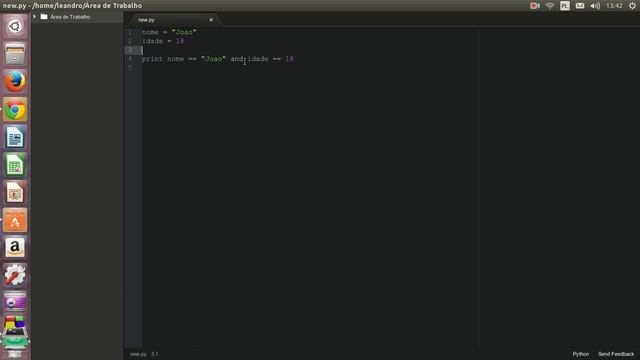Open the sound volume indicator
This screenshot has height=360, width=640.
[x=595, y=6]
